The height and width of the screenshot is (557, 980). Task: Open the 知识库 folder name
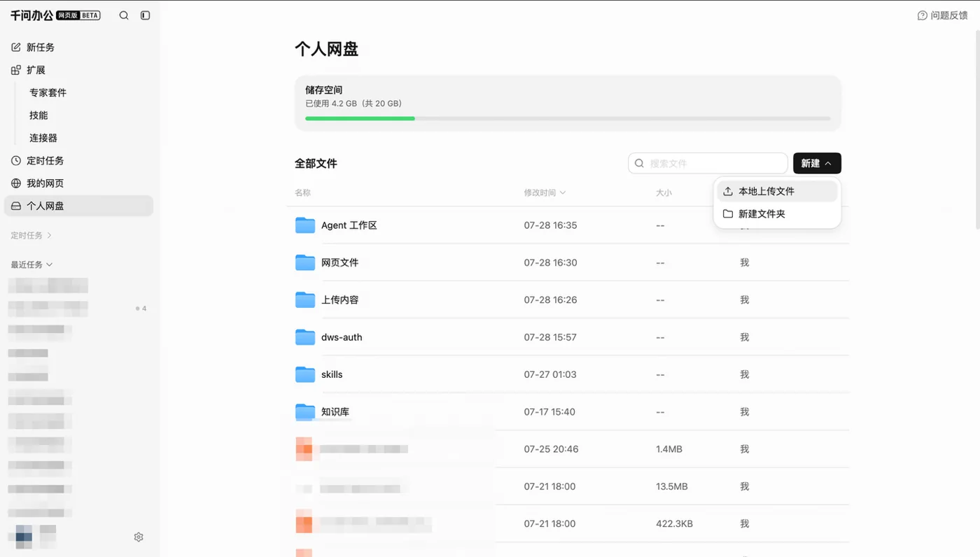[335, 411]
